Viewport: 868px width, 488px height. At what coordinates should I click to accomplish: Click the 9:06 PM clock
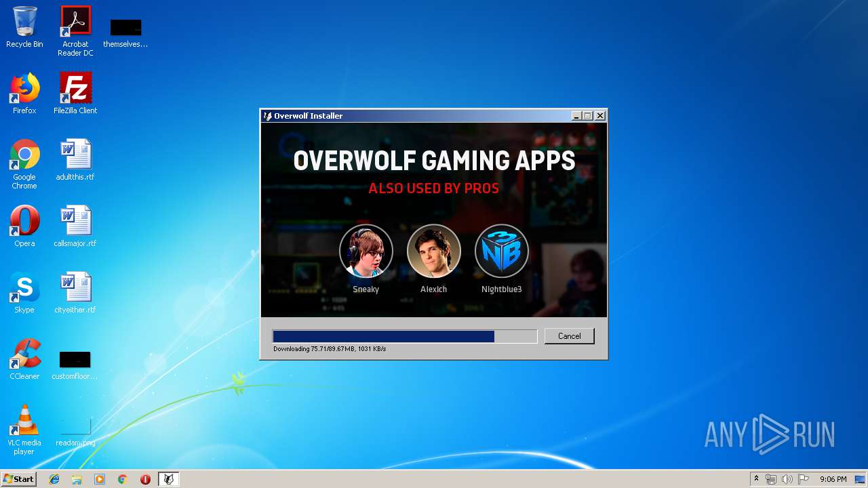(x=833, y=479)
